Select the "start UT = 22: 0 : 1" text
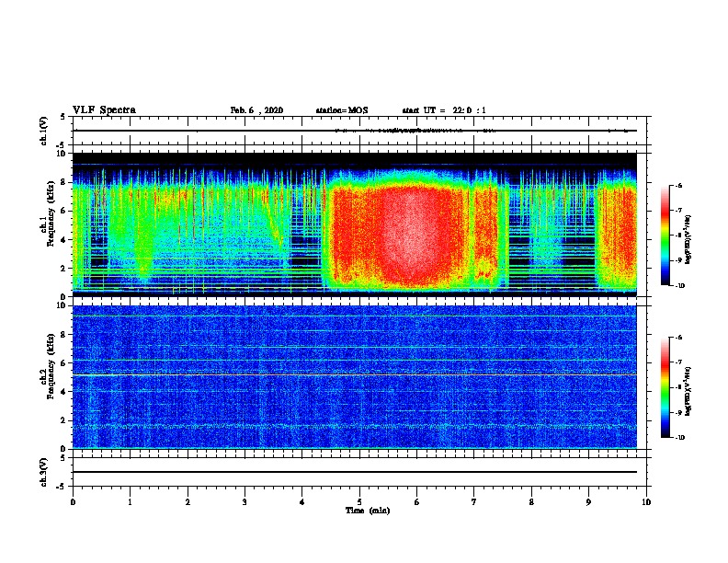The width and height of the screenshot is (728, 563). coord(444,110)
